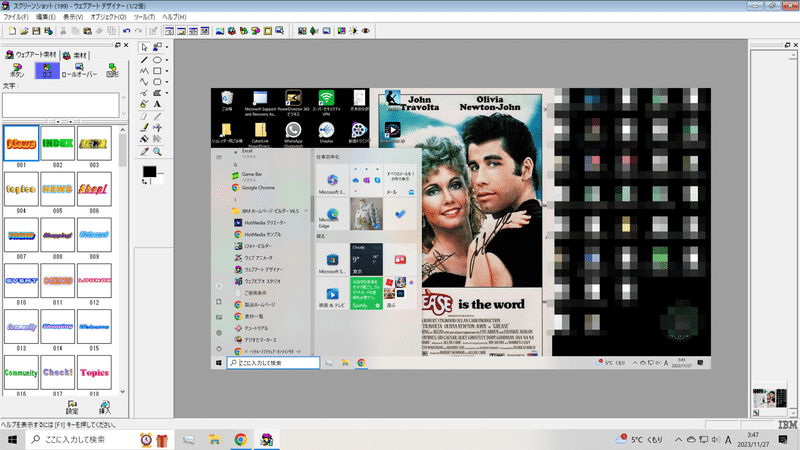Pick the yellow pencil highlighter tool

pos(144,128)
